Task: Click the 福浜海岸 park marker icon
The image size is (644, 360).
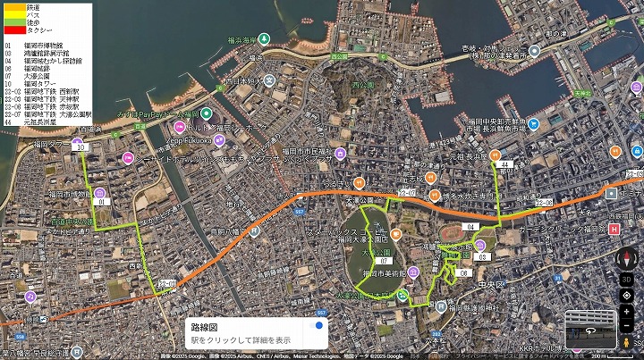Action: click(x=264, y=39)
